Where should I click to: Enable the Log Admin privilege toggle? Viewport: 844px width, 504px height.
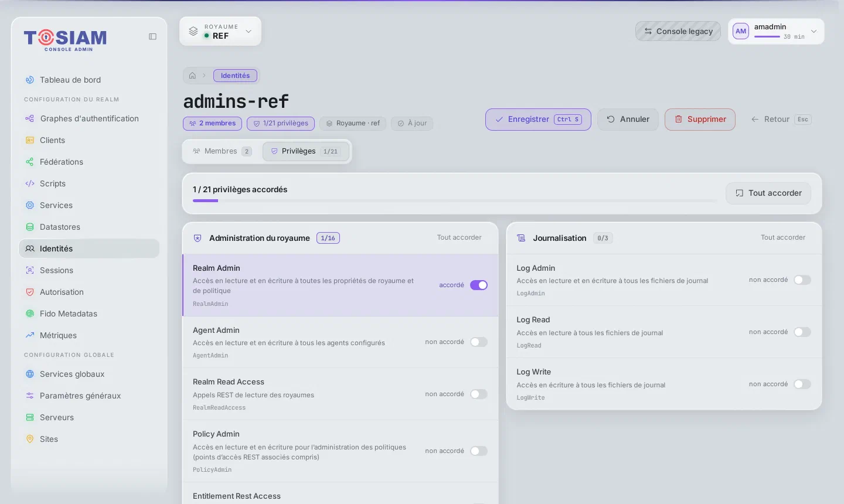[802, 280]
